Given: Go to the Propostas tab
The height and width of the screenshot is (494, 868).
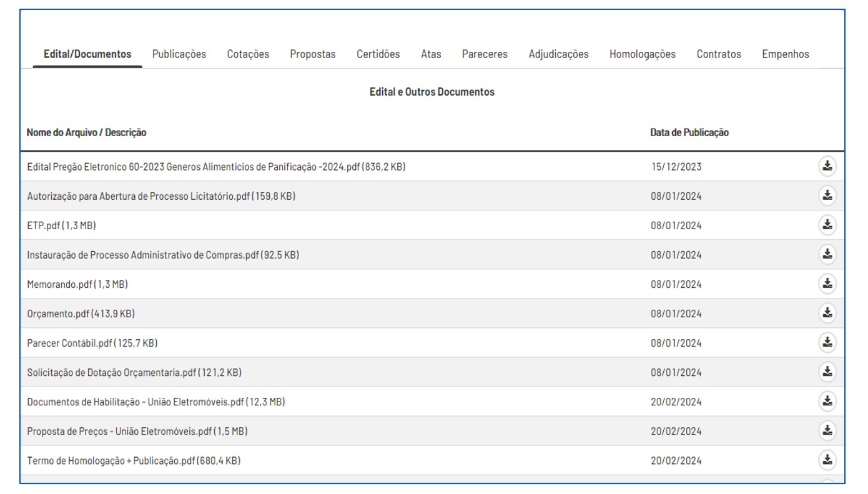Looking at the screenshot, I should point(312,54).
